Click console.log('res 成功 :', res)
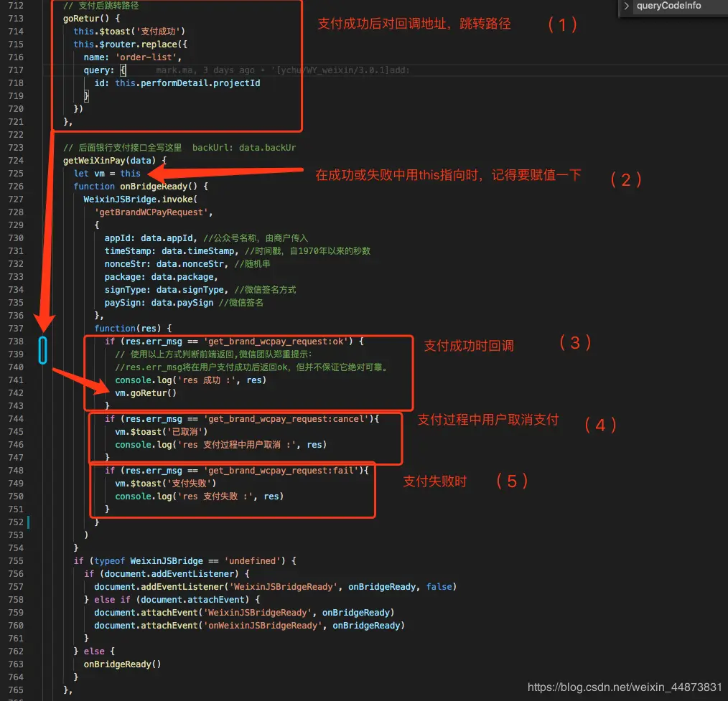 coord(191,380)
